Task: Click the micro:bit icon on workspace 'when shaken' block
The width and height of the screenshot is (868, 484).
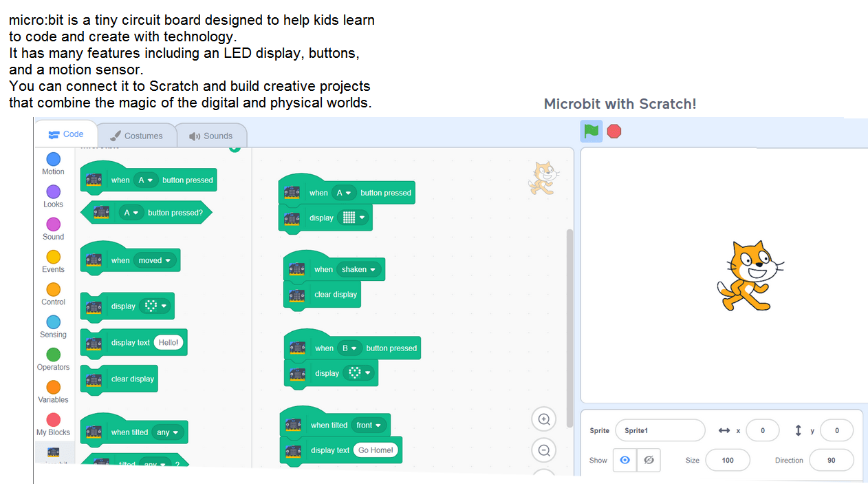Action: point(297,269)
